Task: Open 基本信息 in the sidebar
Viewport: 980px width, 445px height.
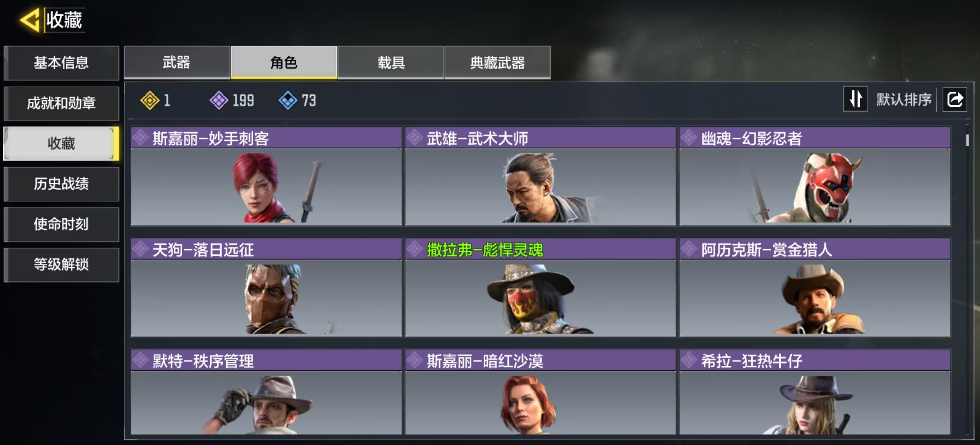Action: pyautogui.click(x=61, y=63)
